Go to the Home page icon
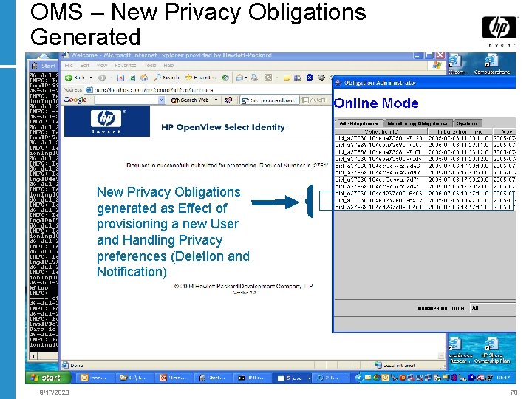 pyautogui.click(x=144, y=78)
